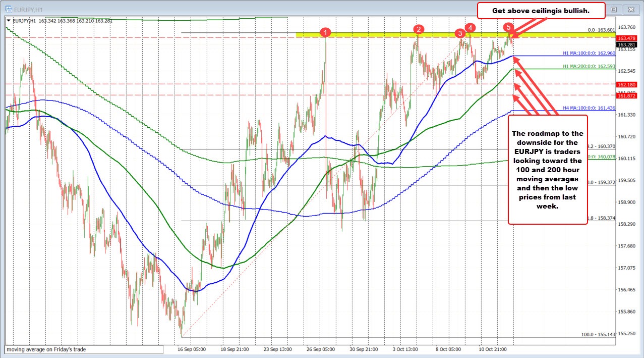Click the EURJPY,H1 quote summary dropdown arrow

click(9, 20)
